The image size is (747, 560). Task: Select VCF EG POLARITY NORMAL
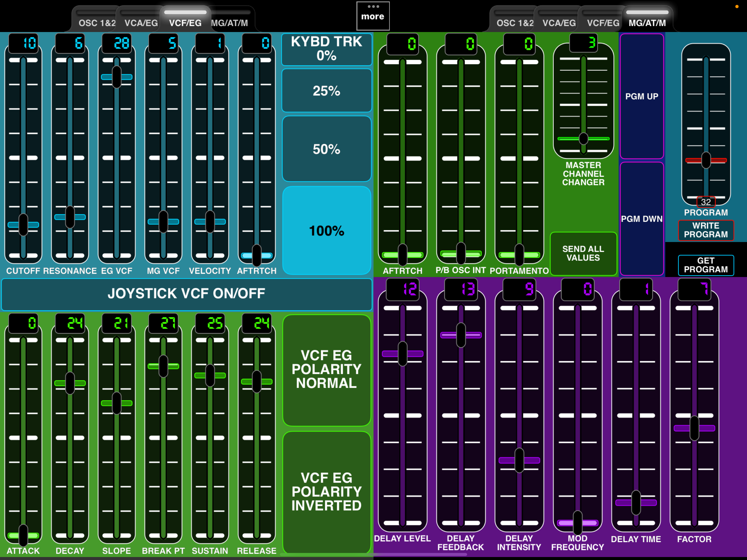[327, 370]
